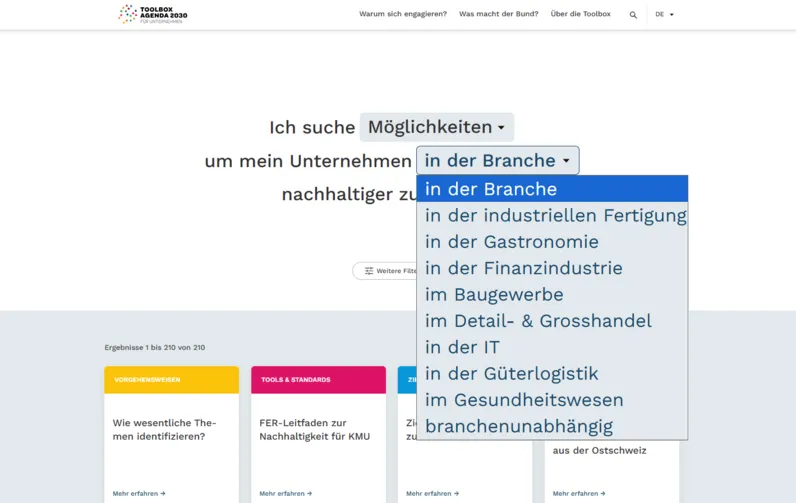This screenshot has height=503, width=796.
Task: Click the Toolbox Agenda 2030 logo
Action: (x=153, y=14)
